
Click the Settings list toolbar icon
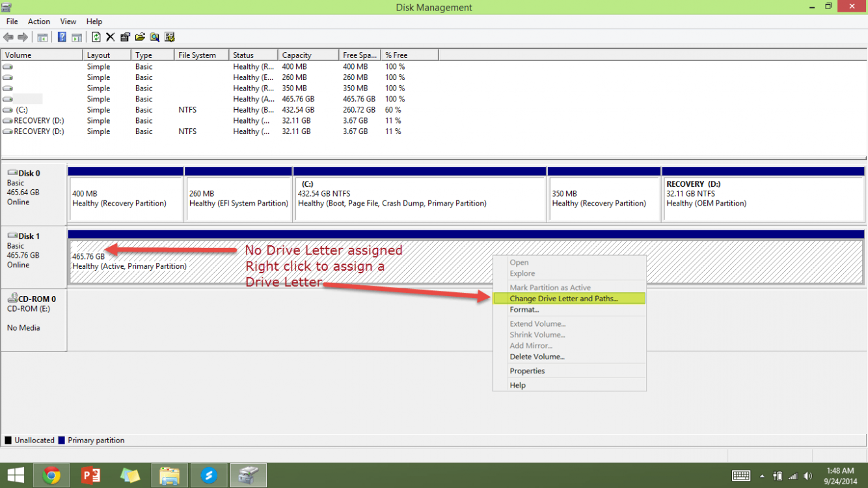169,37
